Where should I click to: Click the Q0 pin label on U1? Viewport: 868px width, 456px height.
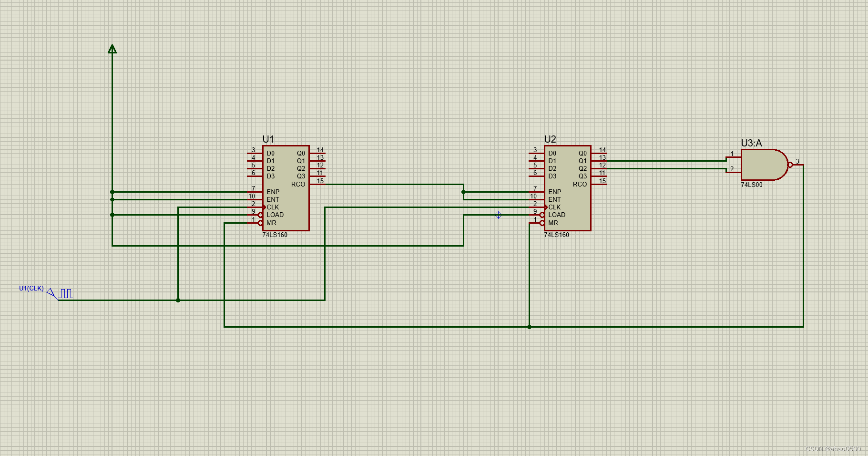coord(301,153)
